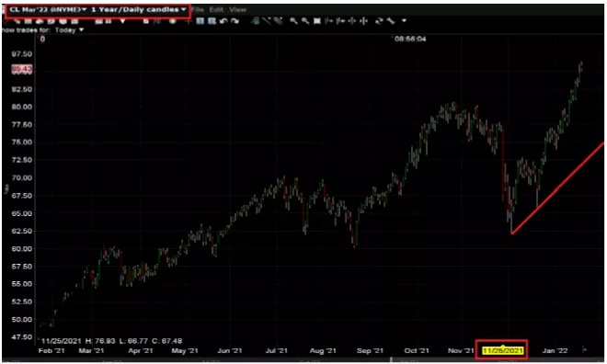
Task: Open the Edit menu
Action: click(x=216, y=10)
